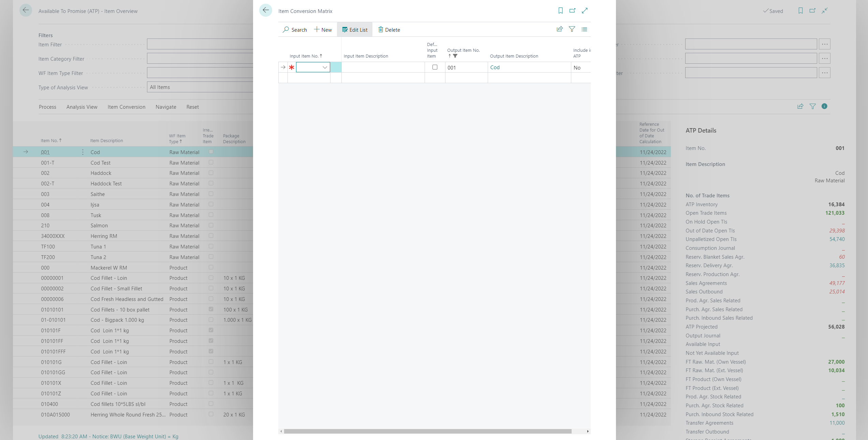Click the New button

click(323, 30)
